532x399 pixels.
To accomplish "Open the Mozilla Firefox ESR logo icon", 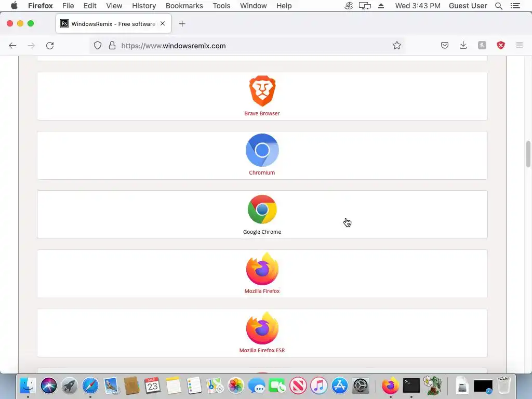I will click(x=262, y=328).
